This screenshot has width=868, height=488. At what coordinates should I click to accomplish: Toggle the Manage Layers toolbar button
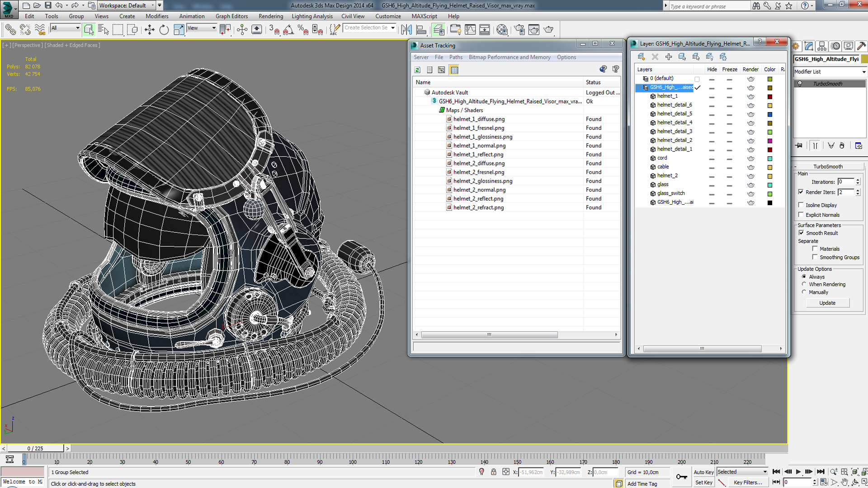pyautogui.click(x=438, y=30)
